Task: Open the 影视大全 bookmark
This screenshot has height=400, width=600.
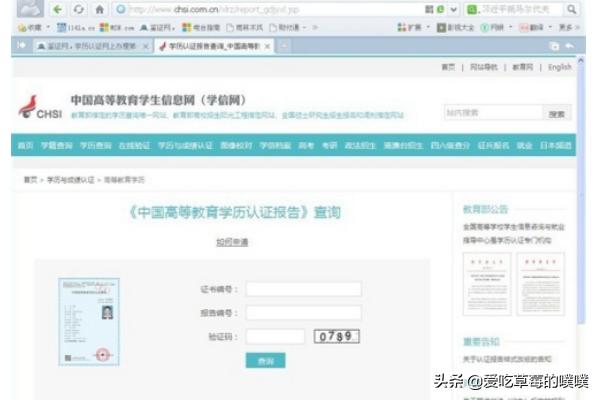Action: point(455,27)
